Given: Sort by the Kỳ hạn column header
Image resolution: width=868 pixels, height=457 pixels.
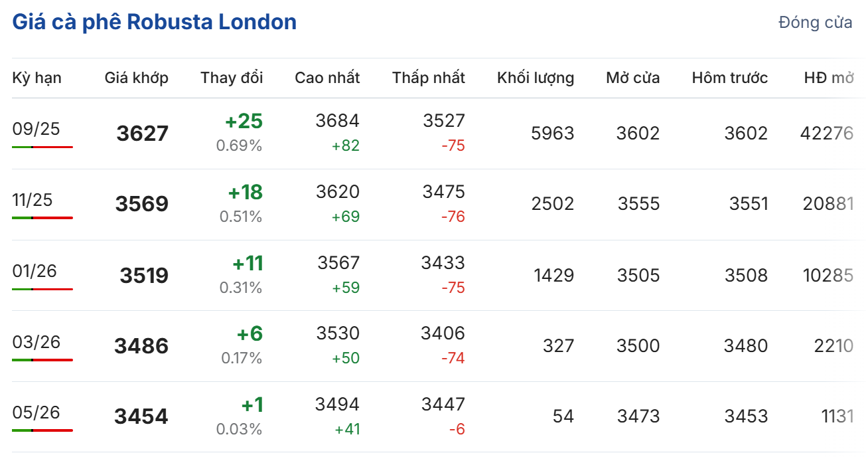Looking at the screenshot, I should tap(36, 78).
